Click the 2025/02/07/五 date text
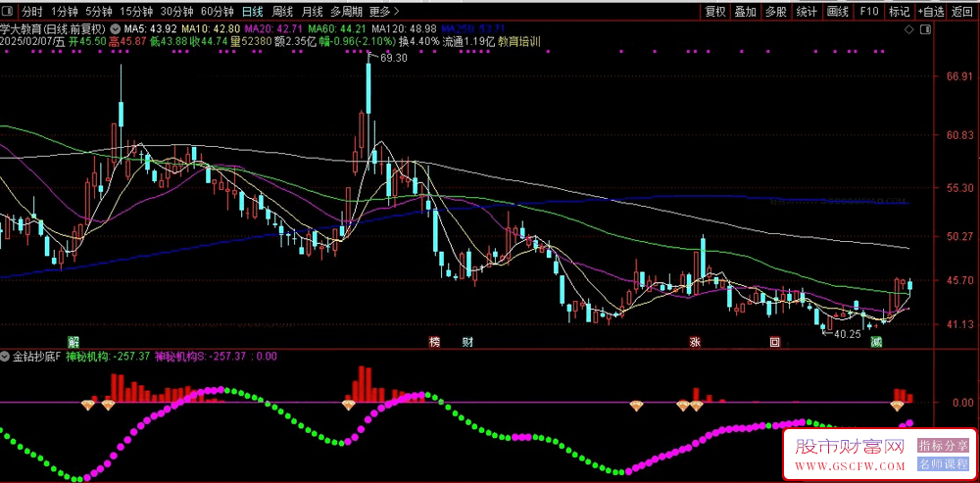Screen dimensions: 980x483 tap(32, 41)
